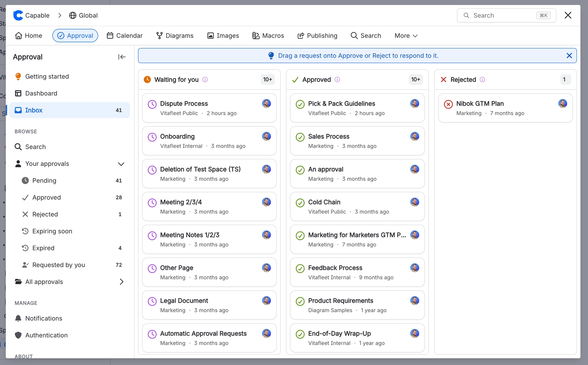
Task: Open Expiring soon approvals
Action: click(x=70, y=231)
